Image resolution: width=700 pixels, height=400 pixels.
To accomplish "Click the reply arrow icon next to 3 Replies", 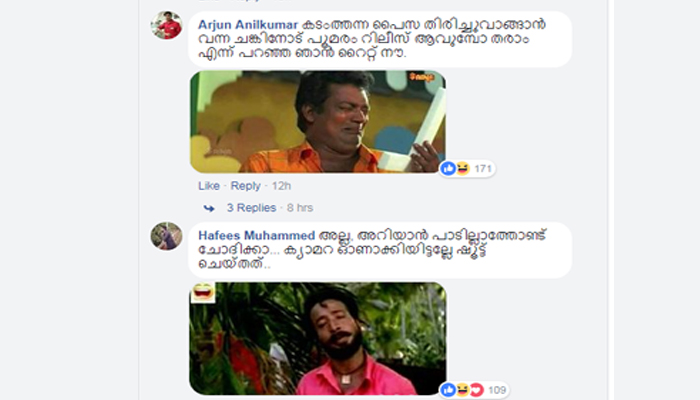I will point(209,208).
